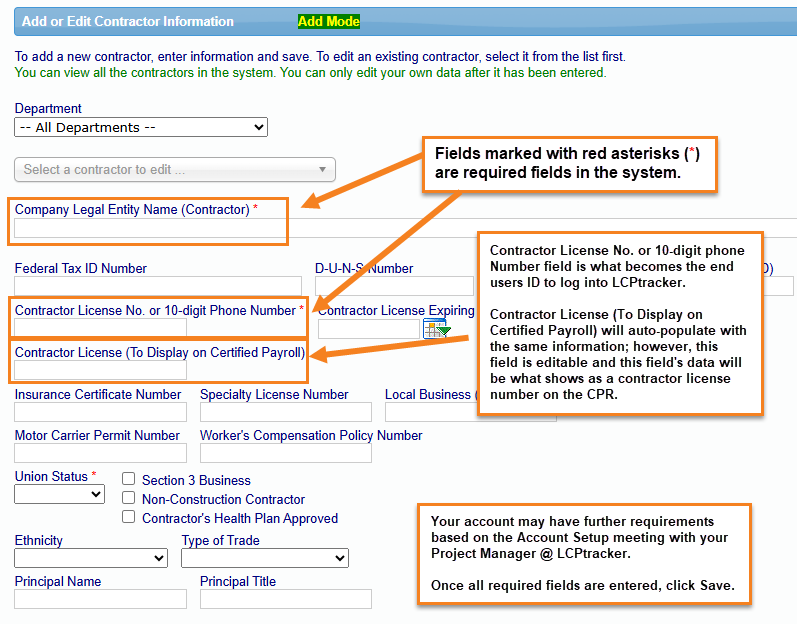Open the license expiring calendar picker icon
Screen dimensions: 797x624
pos(437,329)
